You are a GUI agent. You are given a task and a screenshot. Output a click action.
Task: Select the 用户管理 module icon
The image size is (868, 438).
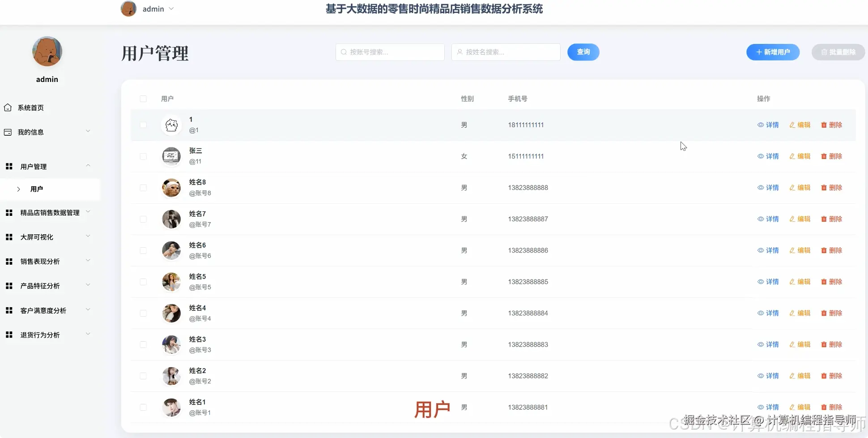tap(9, 166)
